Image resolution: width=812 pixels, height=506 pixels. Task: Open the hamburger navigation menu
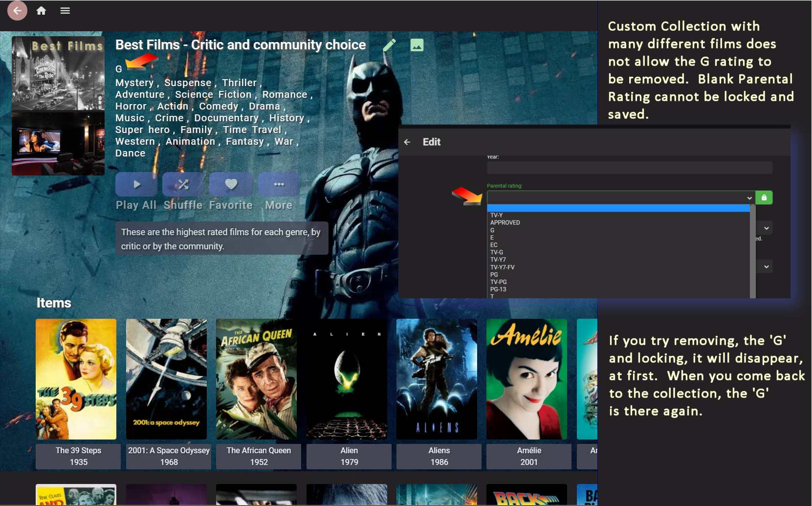point(65,11)
